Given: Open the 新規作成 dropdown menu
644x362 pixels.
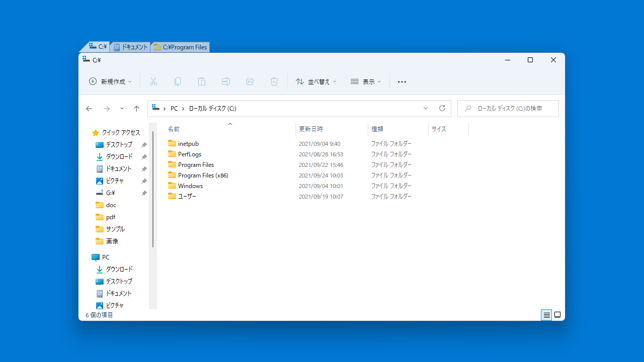Looking at the screenshot, I should pos(110,81).
